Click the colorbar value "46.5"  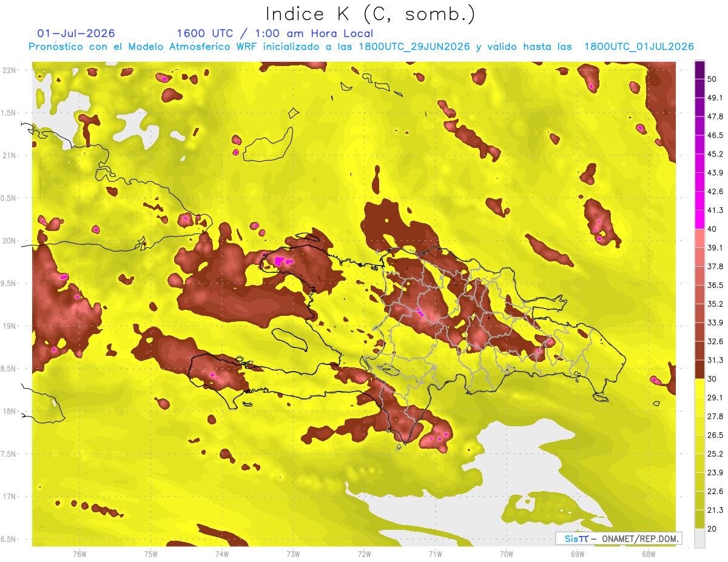(715, 135)
